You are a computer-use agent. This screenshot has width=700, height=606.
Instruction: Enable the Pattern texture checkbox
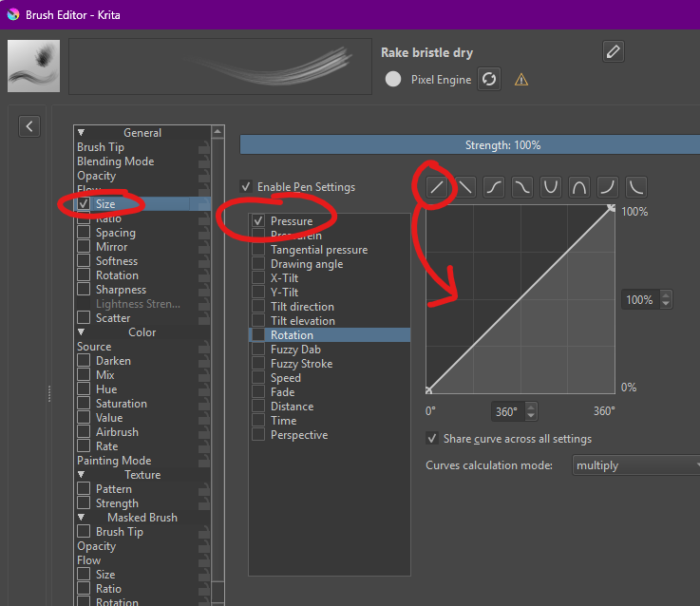coord(84,489)
